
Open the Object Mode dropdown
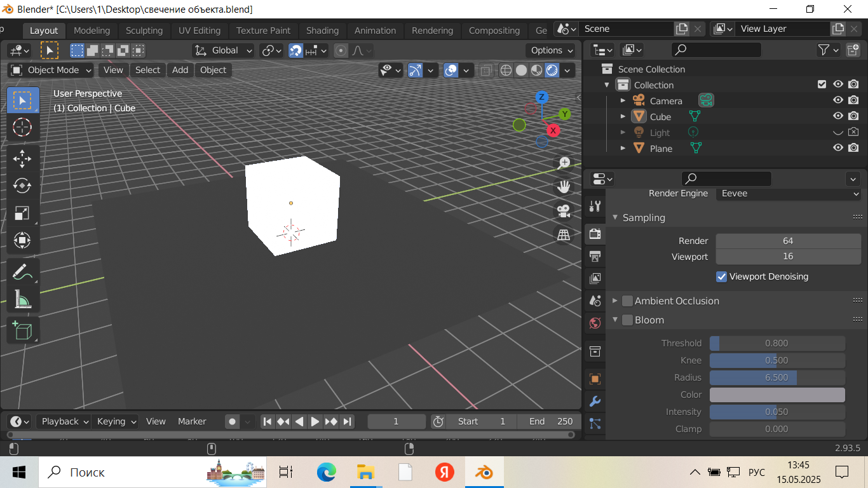51,70
